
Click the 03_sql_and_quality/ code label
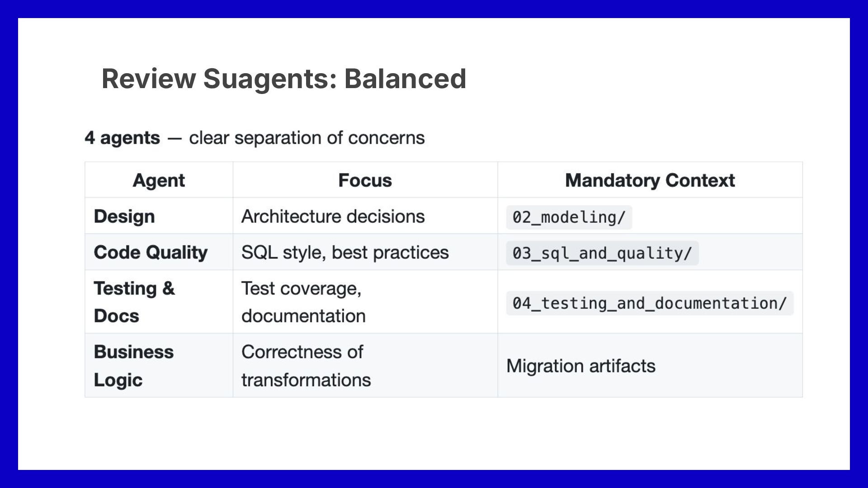pos(602,253)
